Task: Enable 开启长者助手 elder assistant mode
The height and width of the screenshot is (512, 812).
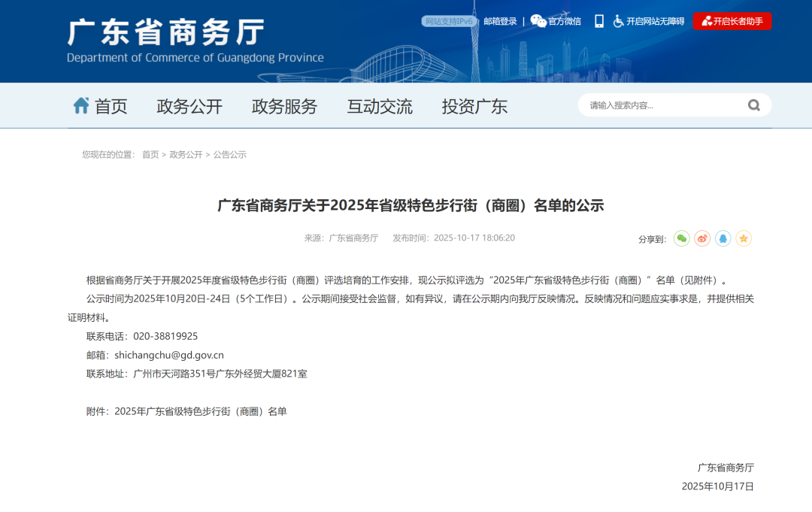Action: pos(732,21)
